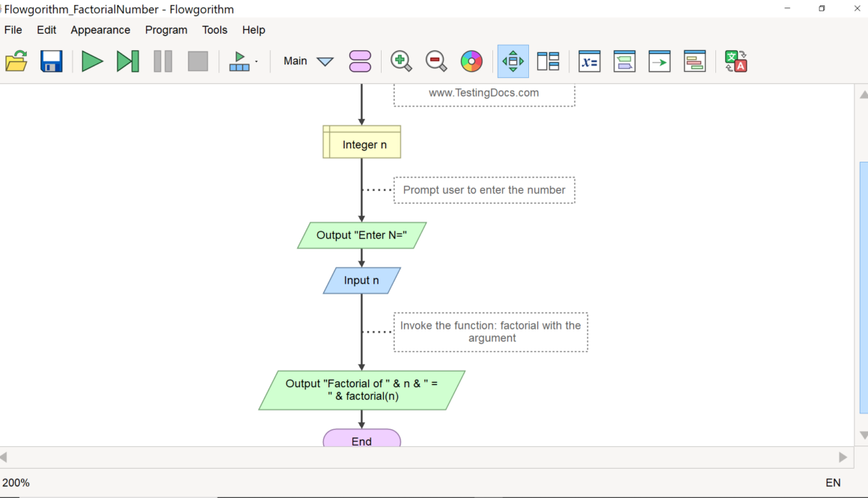Viewport: 868px width, 498px height.
Task: Zoom out of the flowchart
Action: 436,61
